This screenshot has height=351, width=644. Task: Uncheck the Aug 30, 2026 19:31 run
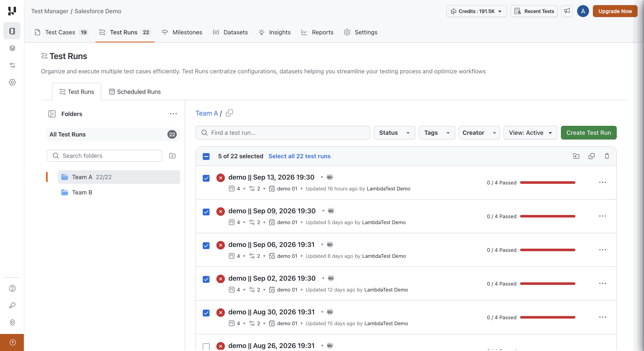pyautogui.click(x=206, y=313)
